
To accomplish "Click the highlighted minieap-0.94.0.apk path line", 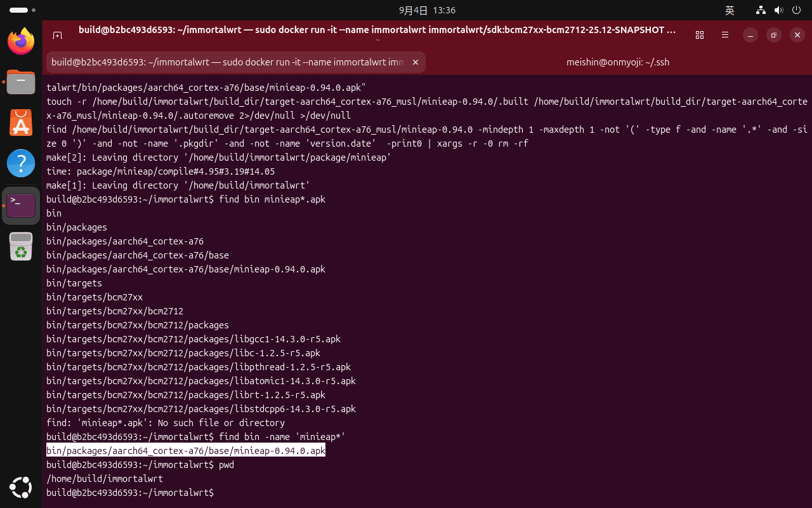I will [x=186, y=451].
